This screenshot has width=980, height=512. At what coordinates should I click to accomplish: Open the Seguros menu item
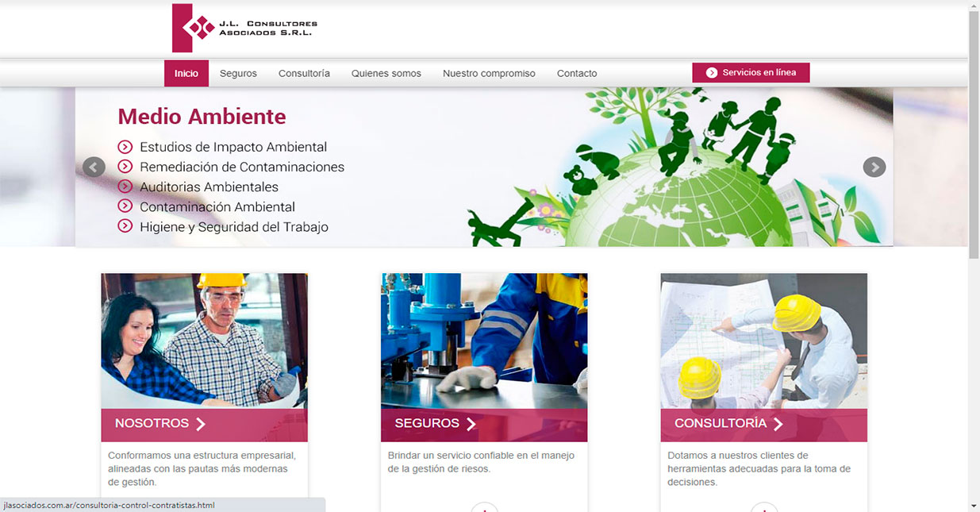point(238,73)
